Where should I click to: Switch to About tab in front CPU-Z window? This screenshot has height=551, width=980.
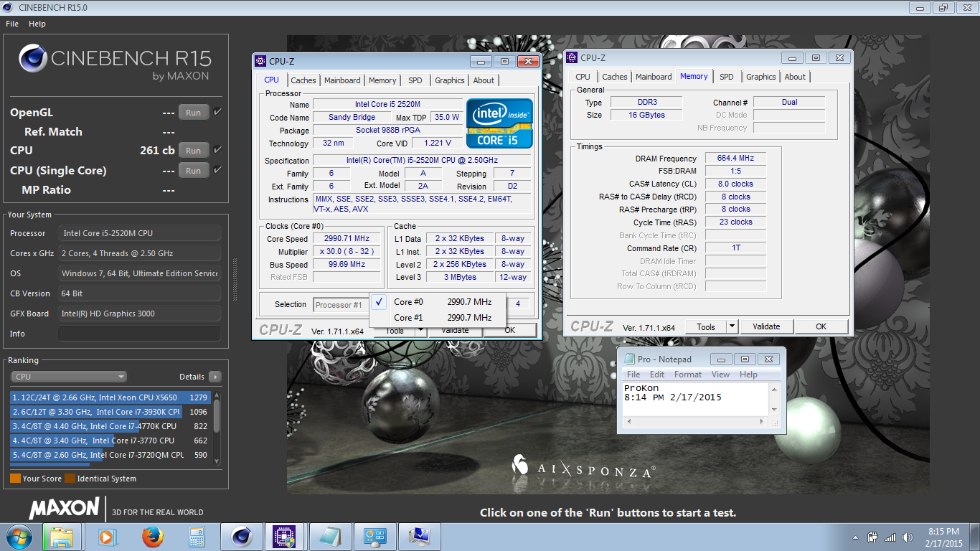tap(484, 80)
